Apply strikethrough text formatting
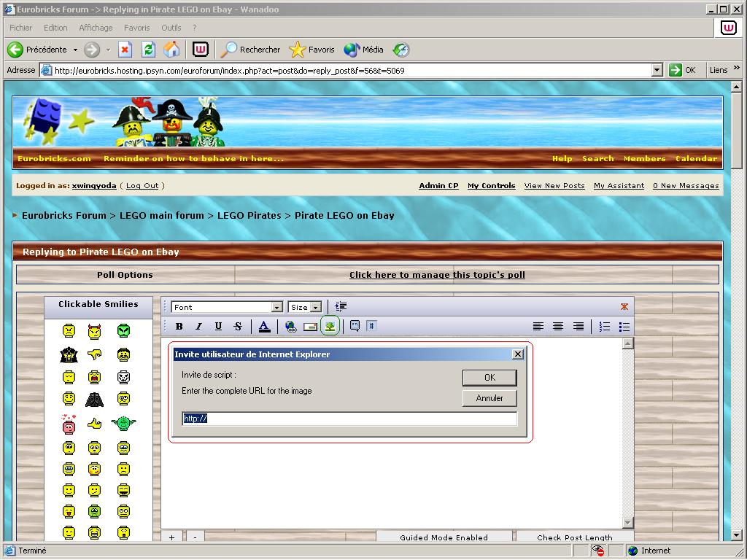This screenshot has height=560, width=747. 238,327
